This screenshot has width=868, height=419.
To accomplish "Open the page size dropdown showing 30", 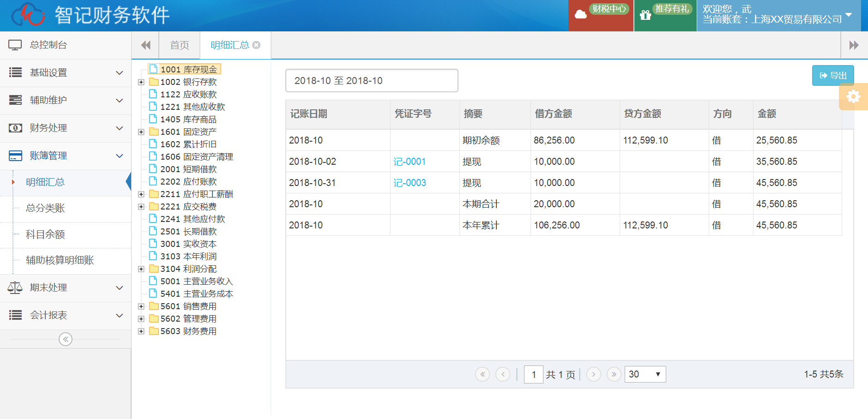I will click(x=645, y=374).
